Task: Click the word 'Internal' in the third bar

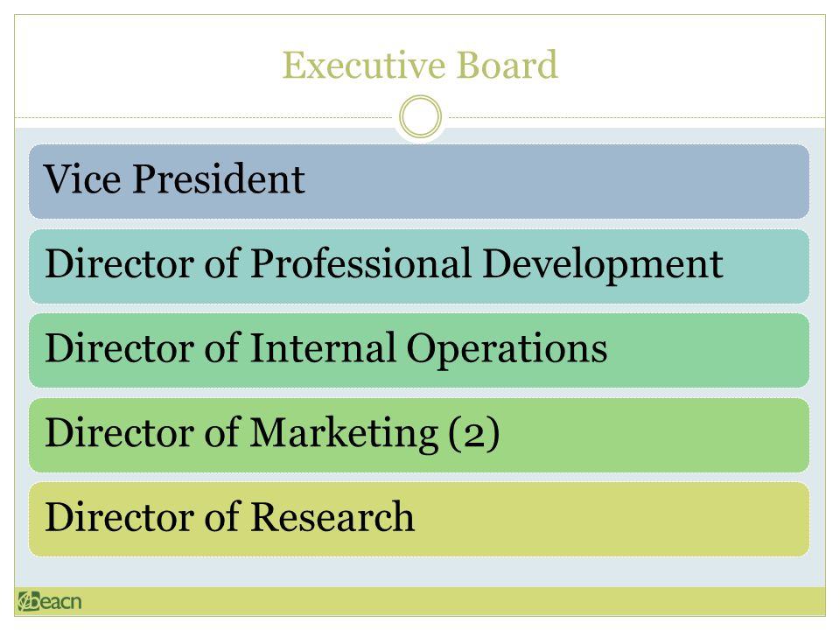Action: click(x=323, y=347)
